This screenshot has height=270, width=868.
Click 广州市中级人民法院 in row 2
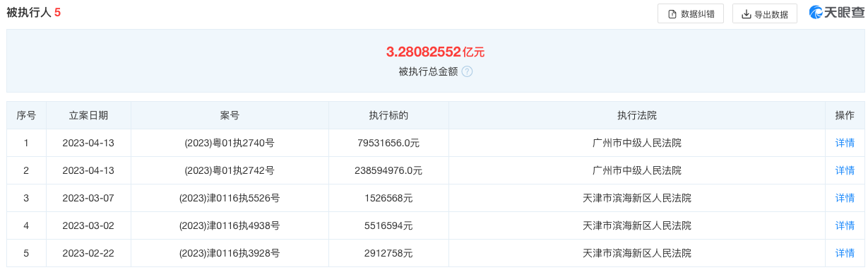[637, 170]
